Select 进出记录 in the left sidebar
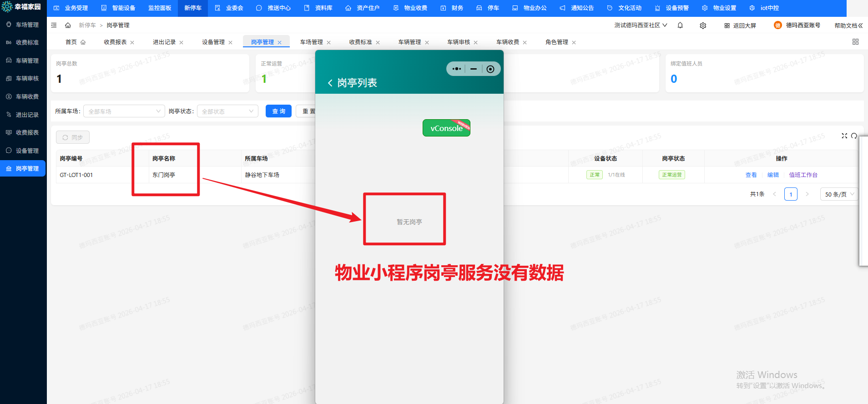Viewport: 868px width, 404px height. tap(27, 115)
